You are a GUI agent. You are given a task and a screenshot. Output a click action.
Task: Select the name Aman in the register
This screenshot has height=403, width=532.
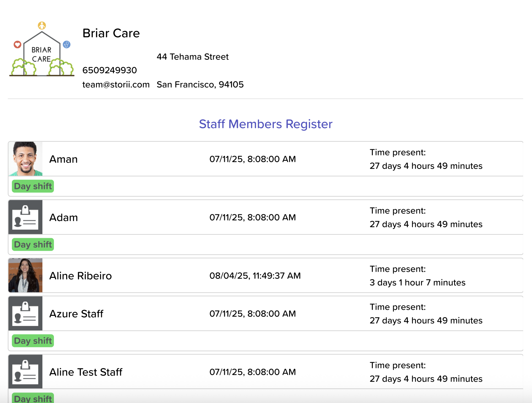(x=64, y=159)
